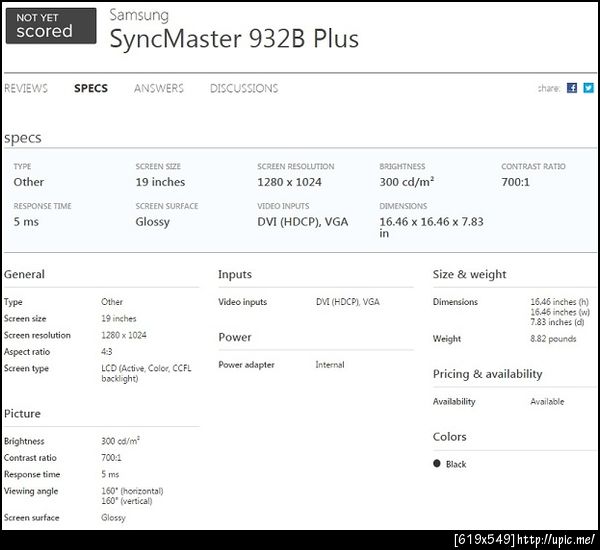Click 'DVI (HDCP), VGA' in the summary box
This screenshot has width=600, height=550.
pyautogui.click(x=303, y=222)
